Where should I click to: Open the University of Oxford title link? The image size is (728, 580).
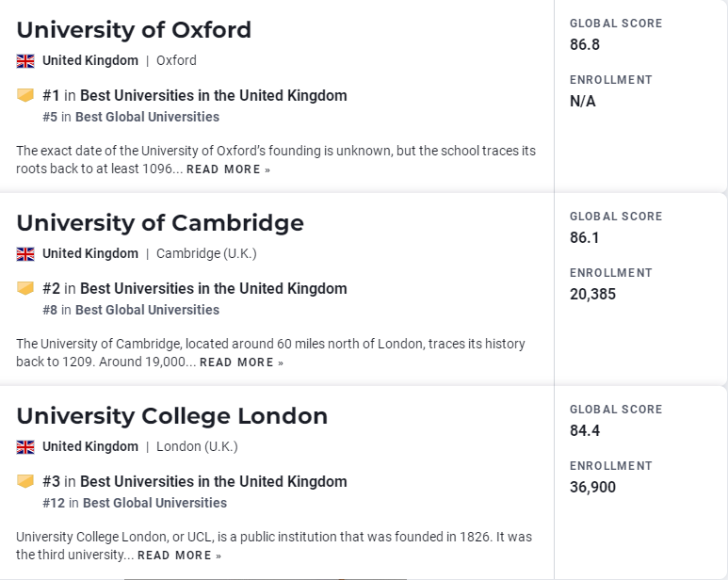tap(134, 30)
